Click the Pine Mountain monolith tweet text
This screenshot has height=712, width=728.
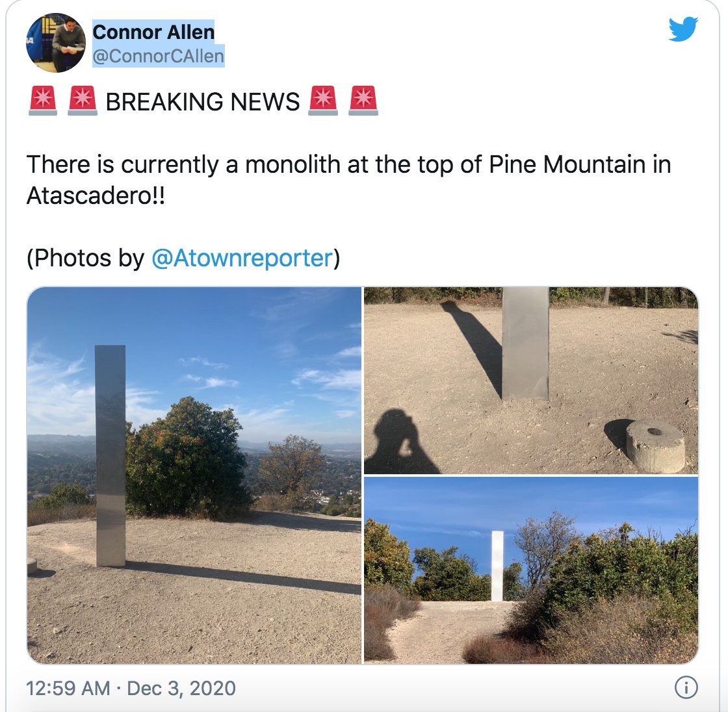348,180
